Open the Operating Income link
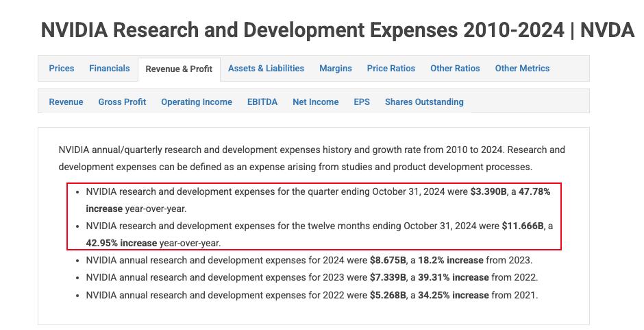Screen dimensions: 644x330 tap(197, 102)
